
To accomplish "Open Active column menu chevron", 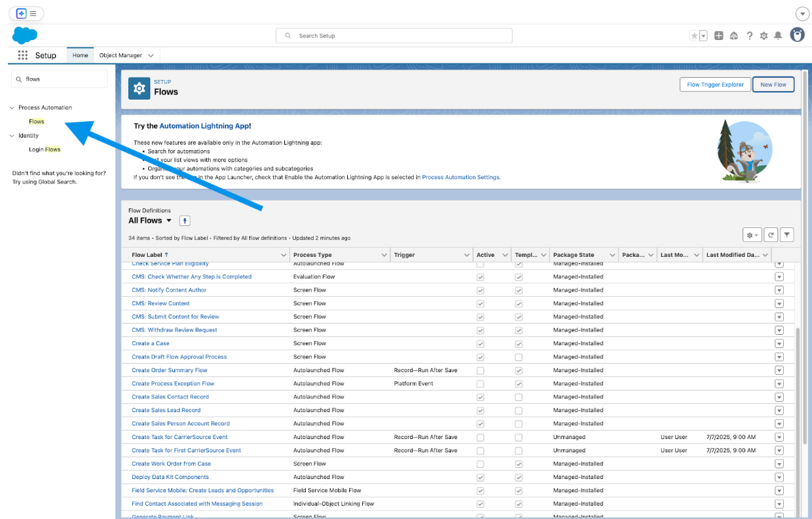I will point(505,255).
